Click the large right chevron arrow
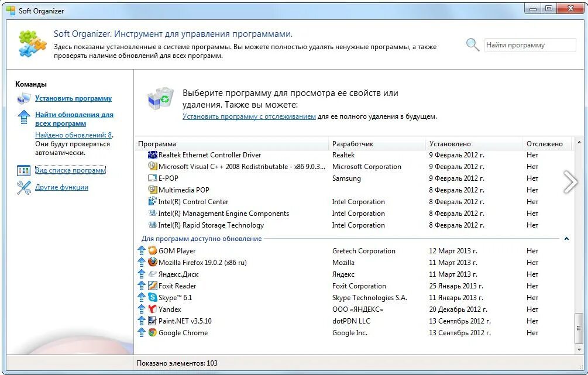 coord(570,182)
